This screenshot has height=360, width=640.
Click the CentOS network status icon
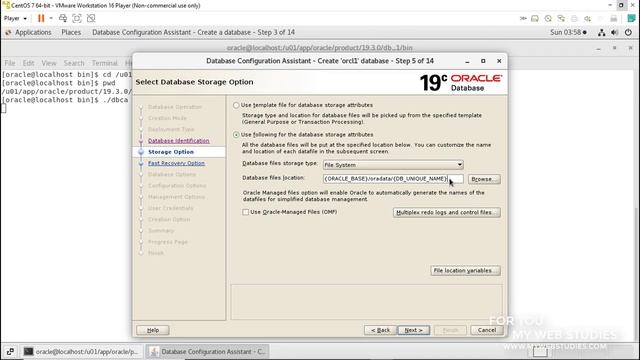[x=601, y=33]
